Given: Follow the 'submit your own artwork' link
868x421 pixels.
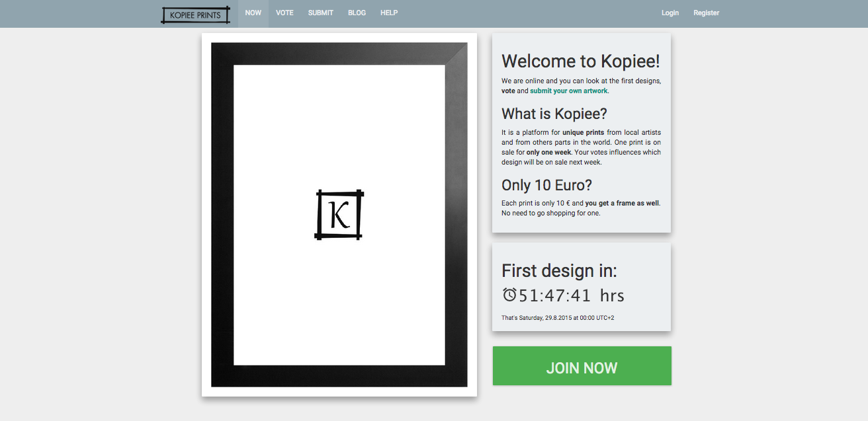Looking at the screenshot, I should [568, 91].
